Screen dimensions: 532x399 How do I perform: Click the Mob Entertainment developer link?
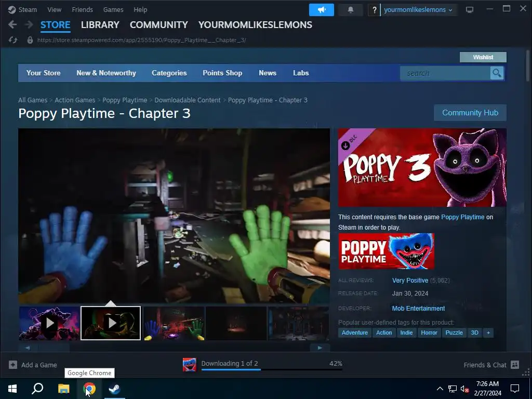[418, 309]
